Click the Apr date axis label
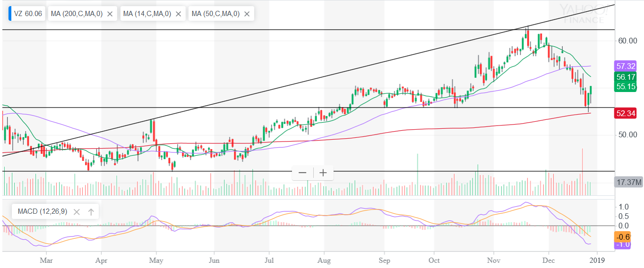The width and height of the screenshot is (644, 268). coord(101,260)
